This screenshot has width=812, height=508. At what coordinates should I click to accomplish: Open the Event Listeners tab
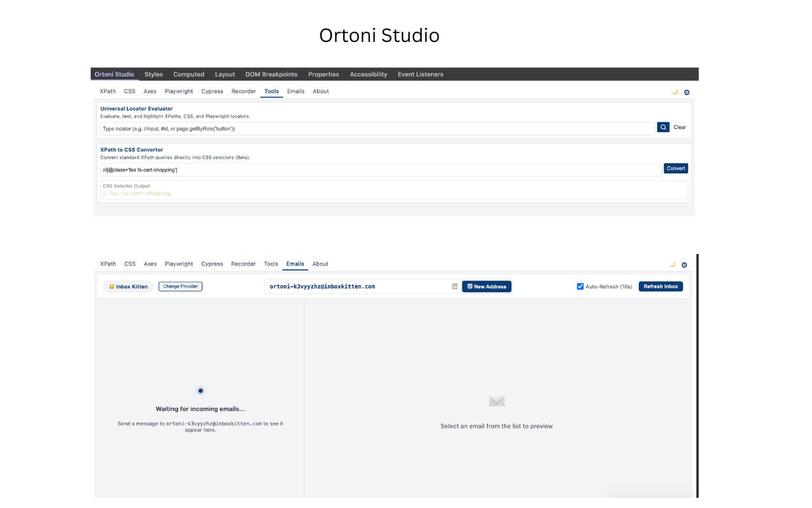point(421,74)
